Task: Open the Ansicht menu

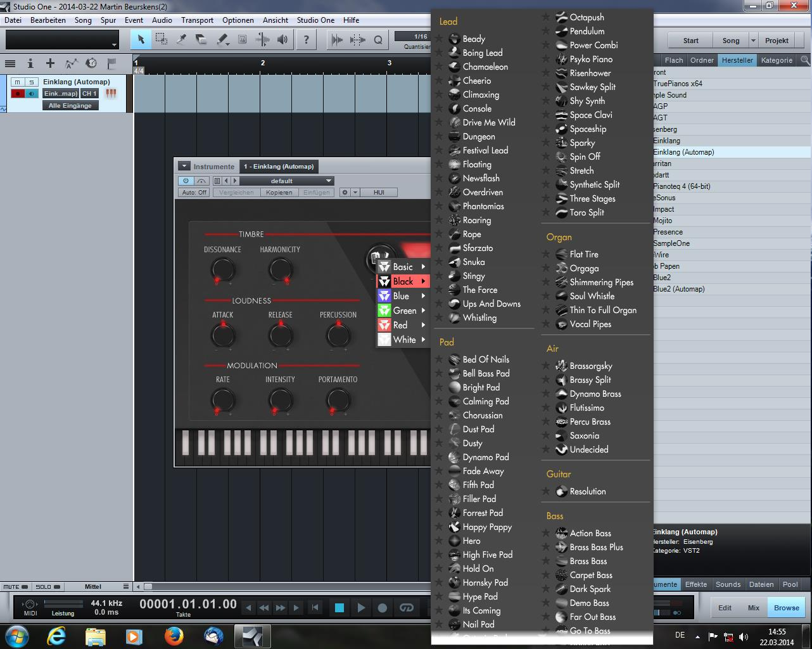Action: pos(276,20)
